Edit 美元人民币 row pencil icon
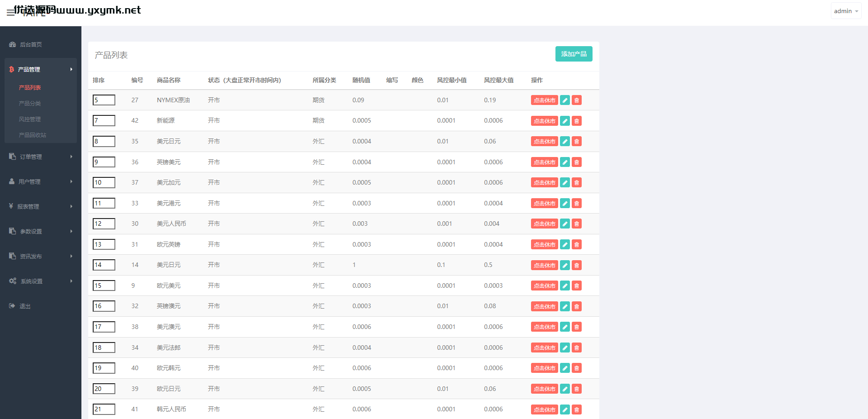The image size is (868, 419). pyautogui.click(x=565, y=224)
